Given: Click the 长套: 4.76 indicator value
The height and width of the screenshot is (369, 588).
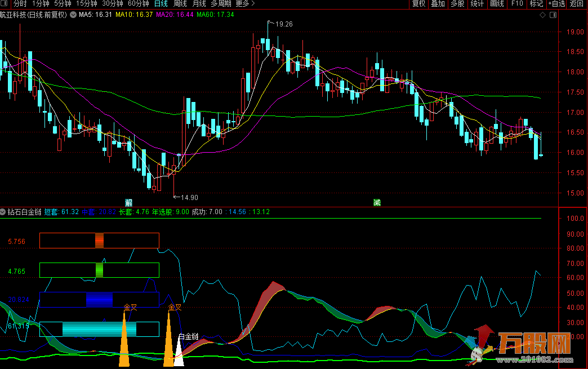Looking at the screenshot, I should click(x=134, y=212).
